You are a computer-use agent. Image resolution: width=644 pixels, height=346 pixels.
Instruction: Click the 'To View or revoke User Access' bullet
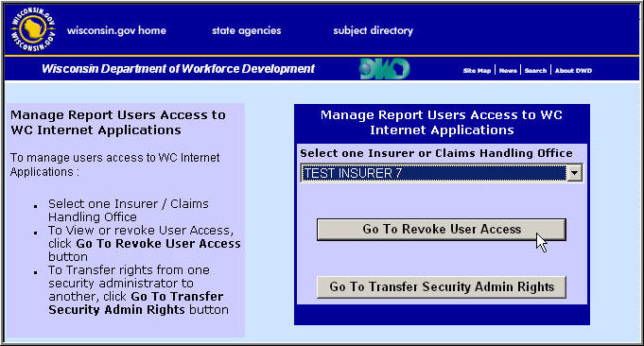145,243
